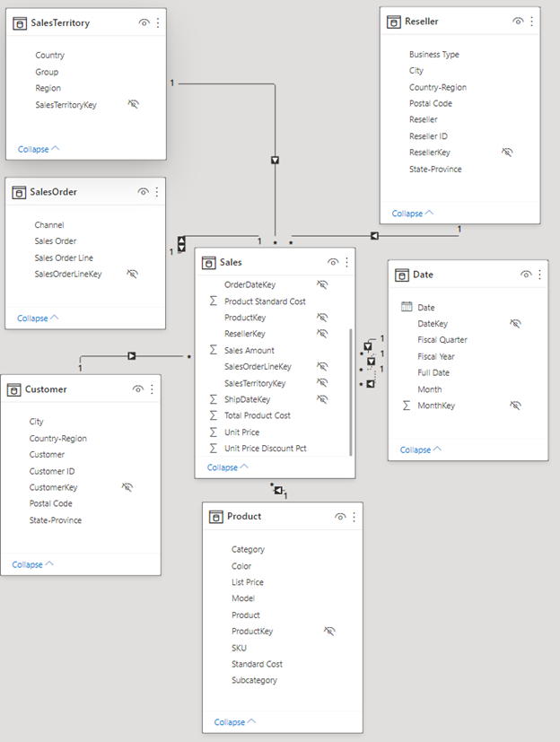560x742 pixels.
Task: Select the Reseller ID field
Action: (428, 136)
